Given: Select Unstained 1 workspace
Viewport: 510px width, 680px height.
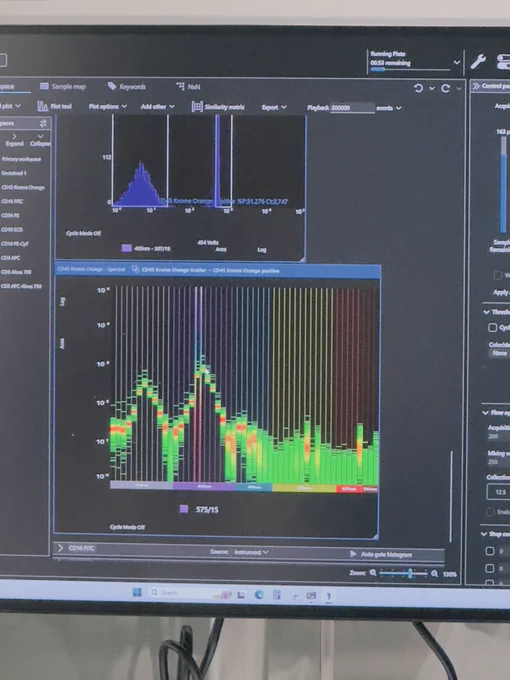Looking at the screenshot, I should point(14,173).
